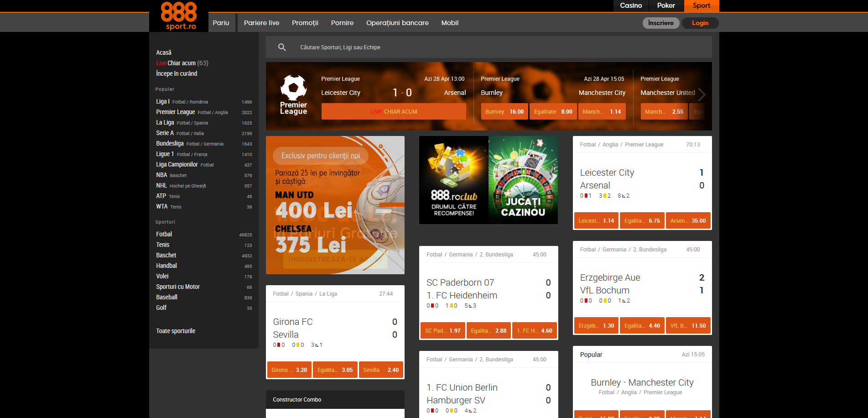Viewport: 868px width, 418px height.
Task: Open the Pornire menu
Action: click(x=342, y=23)
